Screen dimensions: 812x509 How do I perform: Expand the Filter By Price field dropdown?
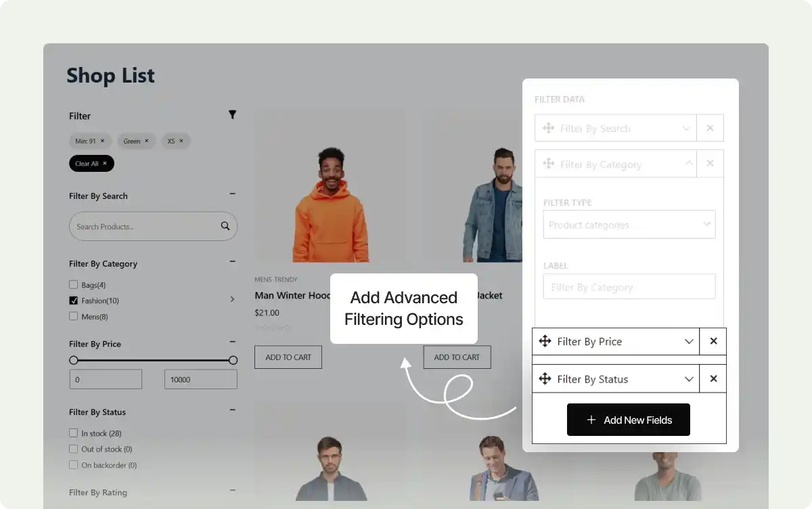point(689,341)
